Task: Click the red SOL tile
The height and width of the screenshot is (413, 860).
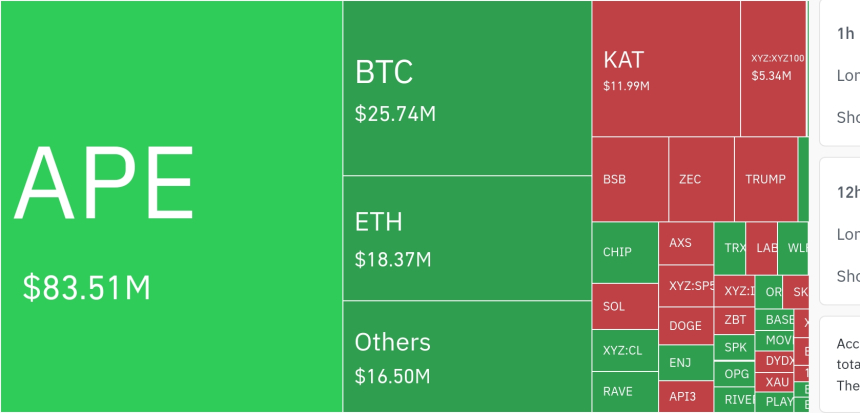Action: (624, 306)
